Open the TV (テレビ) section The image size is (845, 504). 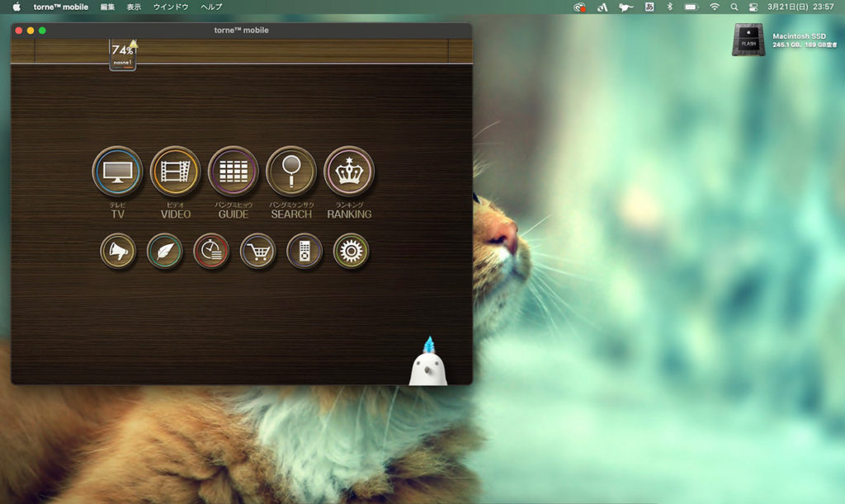[x=117, y=172]
